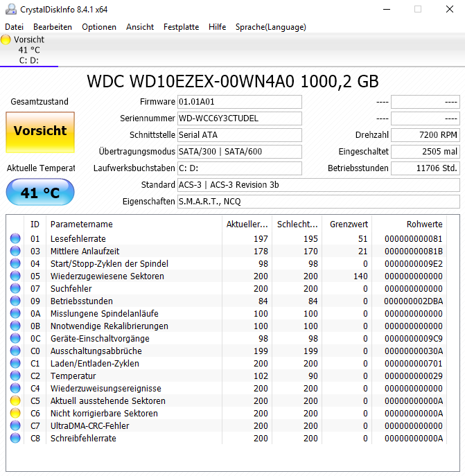The height and width of the screenshot is (476, 465).
Task: Click the Laufwerksbuchstaben field C: D:
Action: click(x=240, y=168)
